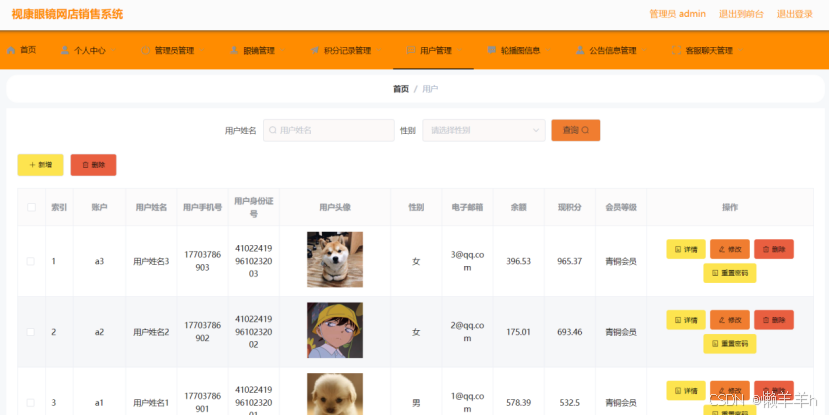Expand the 用户管理 menu arrow
The height and width of the screenshot is (416, 830).
click(458, 50)
